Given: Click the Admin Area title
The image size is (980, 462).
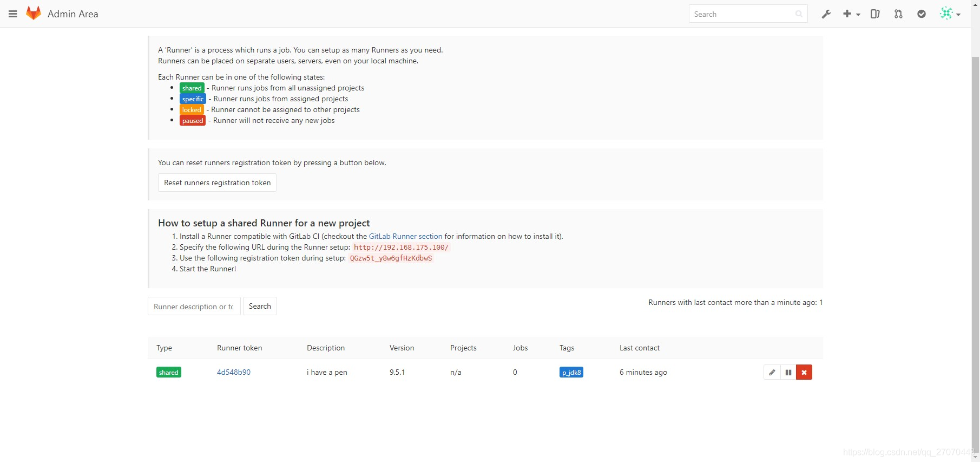Looking at the screenshot, I should pos(73,14).
